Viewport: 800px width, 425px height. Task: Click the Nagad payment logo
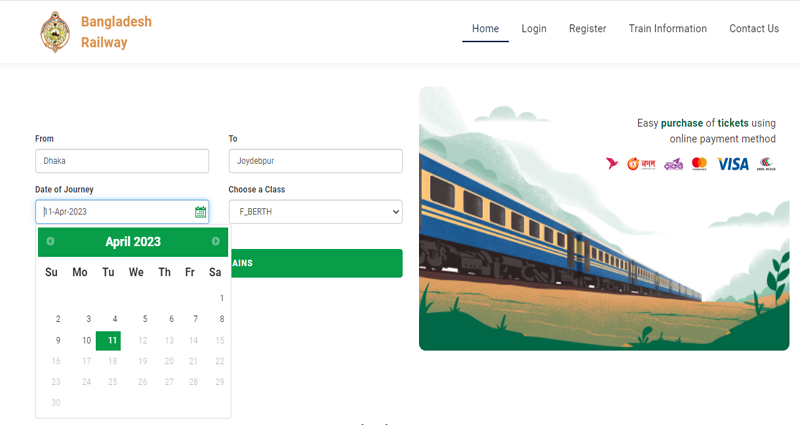641,164
